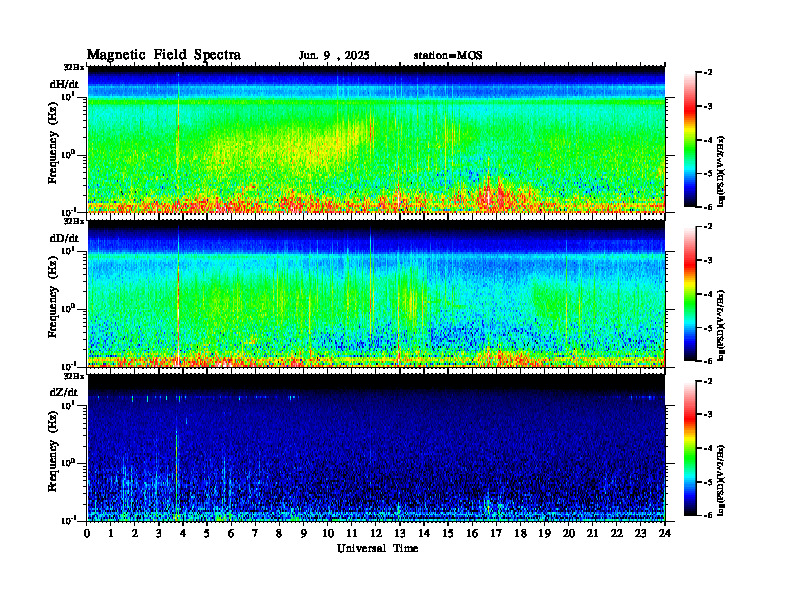792x612 pixels.
Task: Click Universal Time tick label '20'
Action: tap(568, 533)
